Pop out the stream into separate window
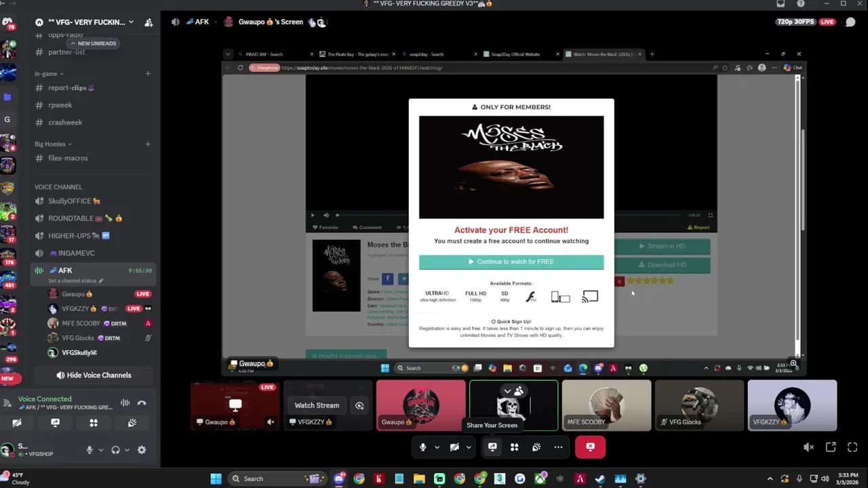868x488 pixels. [x=831, y=447]
